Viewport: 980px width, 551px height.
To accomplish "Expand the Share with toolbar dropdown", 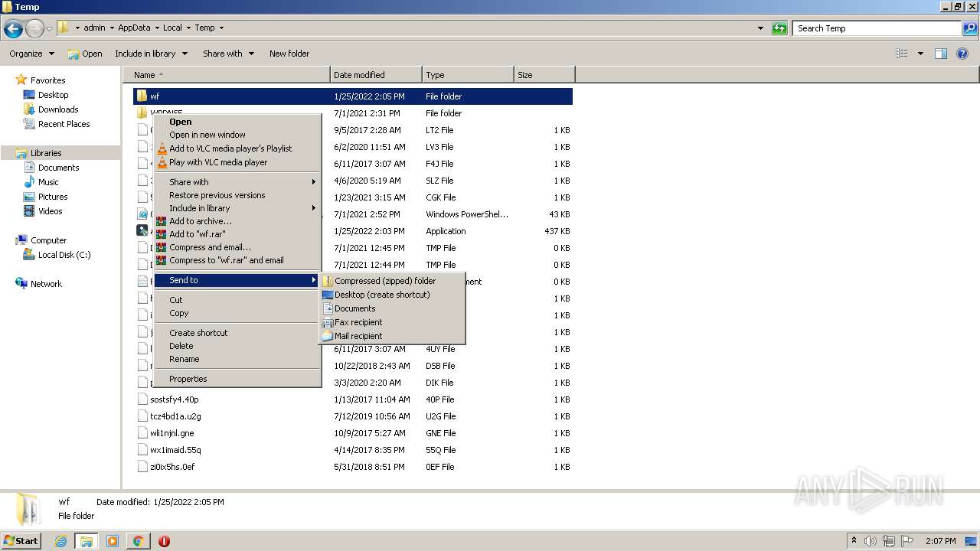I will [x=228, y=54].
